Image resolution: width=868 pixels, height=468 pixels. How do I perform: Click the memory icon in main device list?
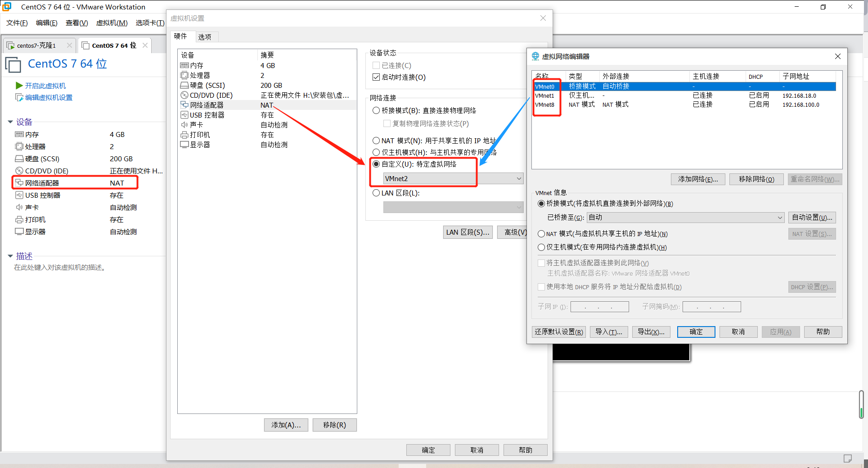click(19, 134)
